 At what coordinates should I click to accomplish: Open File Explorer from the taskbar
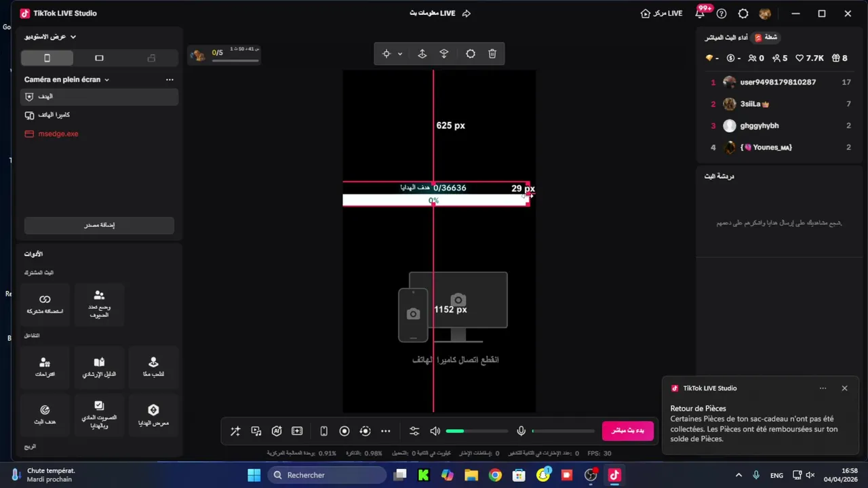tap(471, 475)
